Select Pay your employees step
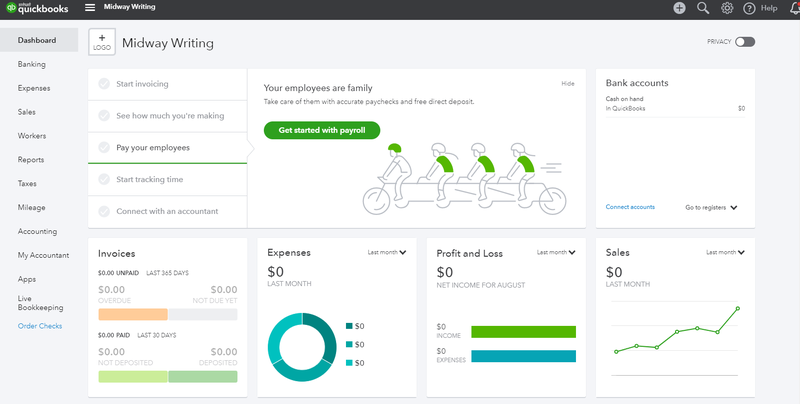The image size is (800, 404). coord(167,148)
